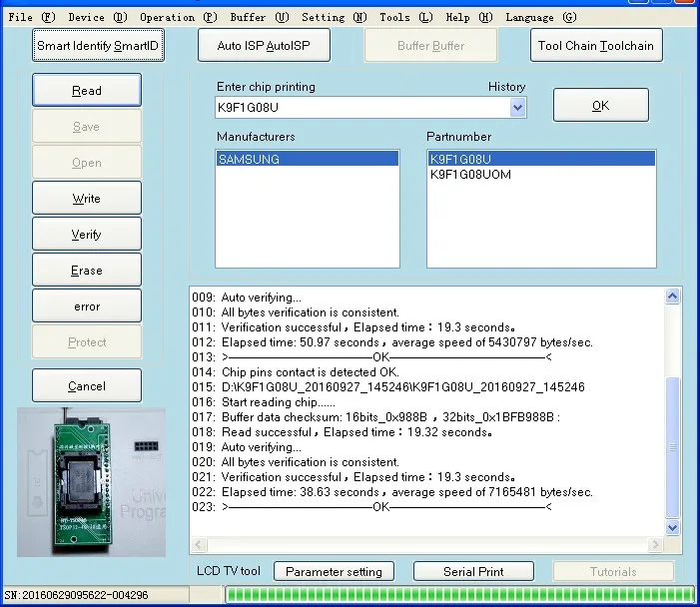The image size is (700, 607).
Task: Erase the chip contents
Action: point(86,271)
